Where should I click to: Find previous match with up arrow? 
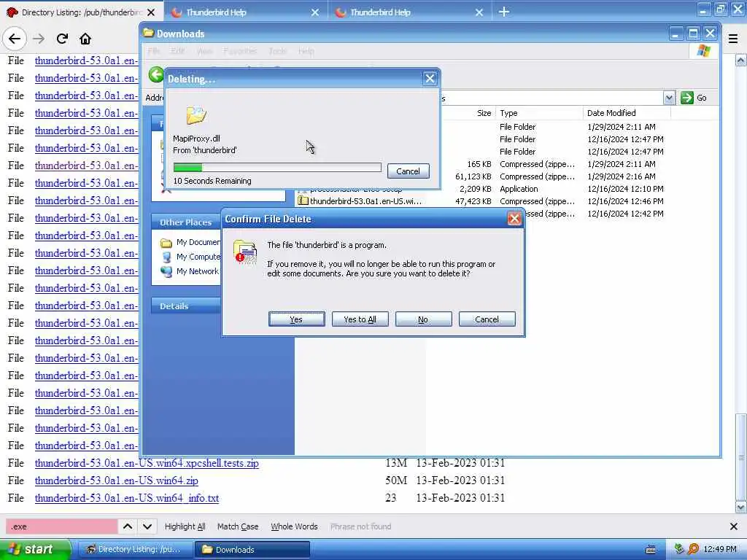[x=128, y=526]
